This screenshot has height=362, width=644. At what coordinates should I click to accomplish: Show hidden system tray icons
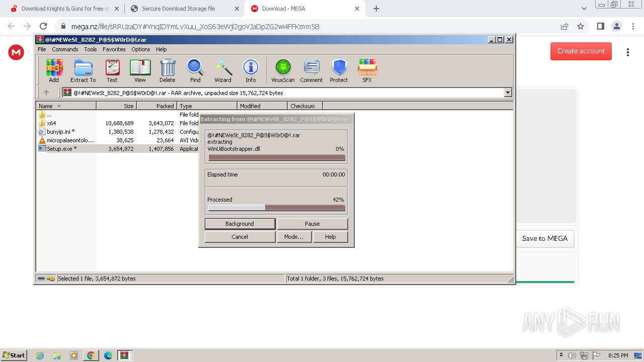tap(561, 355)
